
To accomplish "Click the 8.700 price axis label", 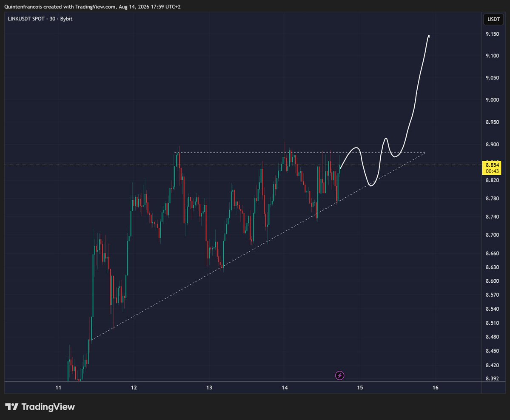I will point(492,235).
